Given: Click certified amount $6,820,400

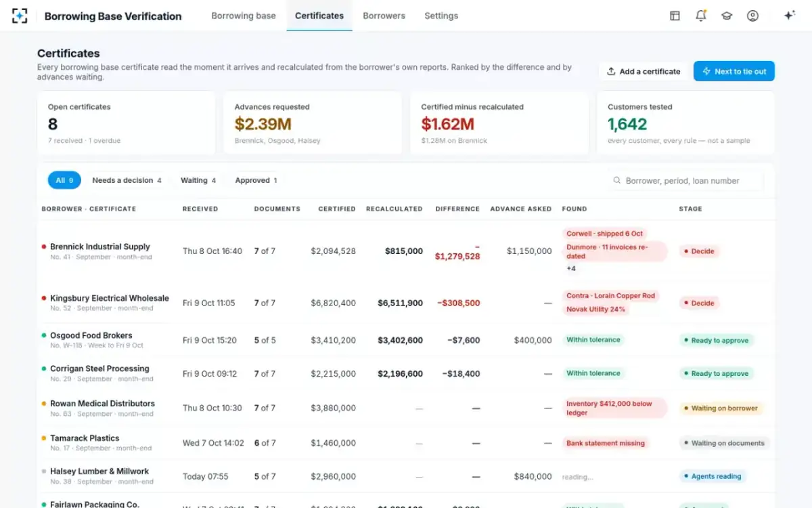Looking at the screenshot, I should click(333, 303).
